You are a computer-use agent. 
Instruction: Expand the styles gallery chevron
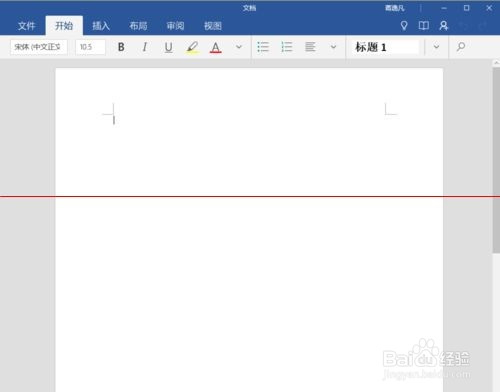(436, 47)
